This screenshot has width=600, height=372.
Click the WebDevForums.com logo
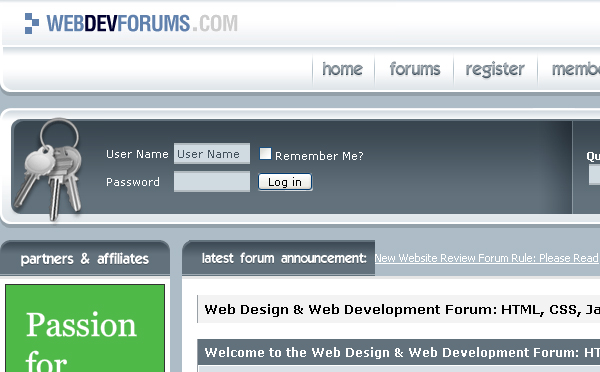(131, 23)
